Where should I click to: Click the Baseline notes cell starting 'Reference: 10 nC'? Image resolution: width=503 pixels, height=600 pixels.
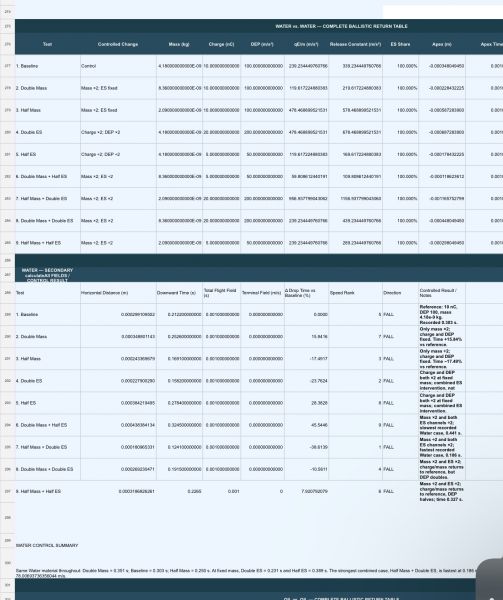442,315
